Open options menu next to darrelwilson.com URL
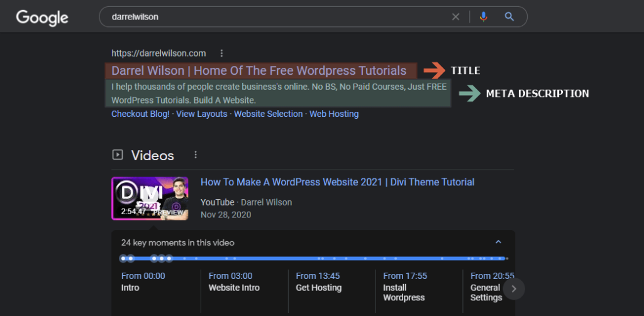This screenshot has width=644, height=316. tap(222, 53)
